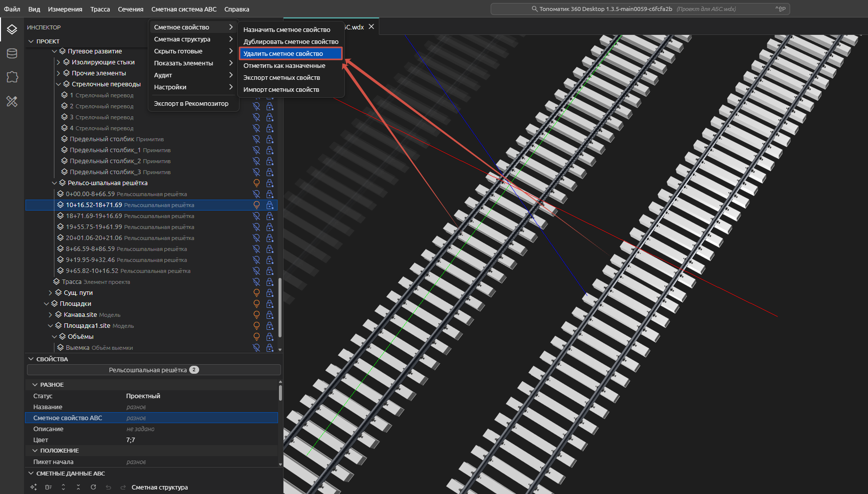The height and width of the screenshot is (494, 868).
Task: Hide the selected 10+16.52-18+71.69 segment
Action: pos(257,205)
